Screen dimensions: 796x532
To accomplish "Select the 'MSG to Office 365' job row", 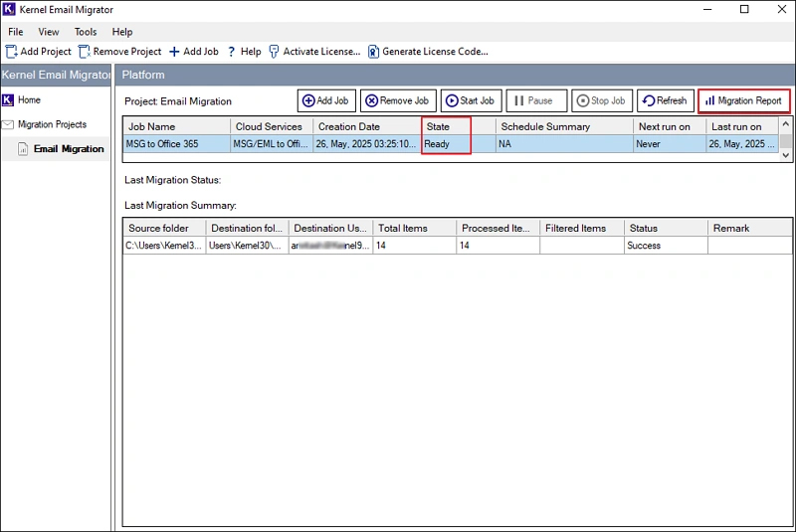I will click(451, 144).
